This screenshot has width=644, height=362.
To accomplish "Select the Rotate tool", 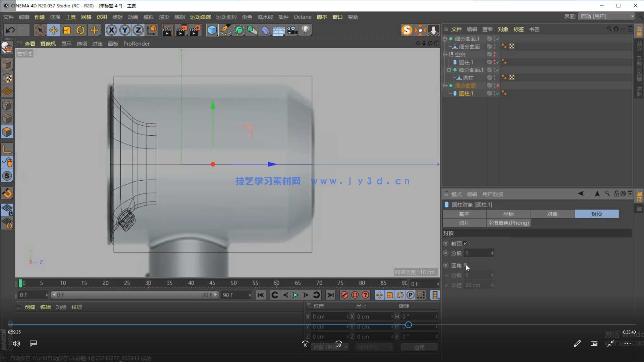I will [80, 30].
